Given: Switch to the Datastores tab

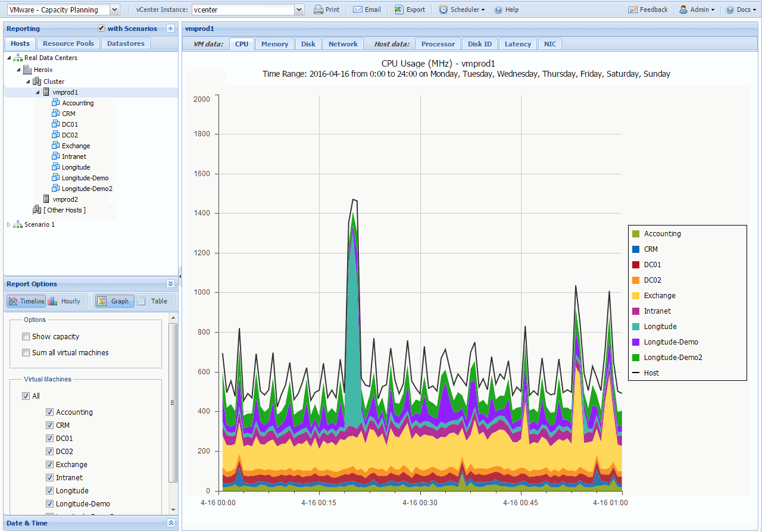Looking at the screenshot, I should [x=126, y=43].
